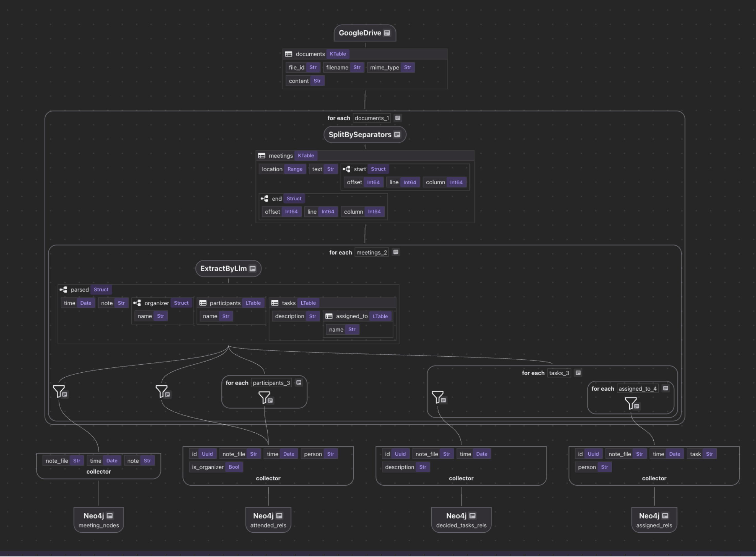Open details icon on Neo4j attended_rels
Viewport: 756px width, 557px height.
click(279, 516)
